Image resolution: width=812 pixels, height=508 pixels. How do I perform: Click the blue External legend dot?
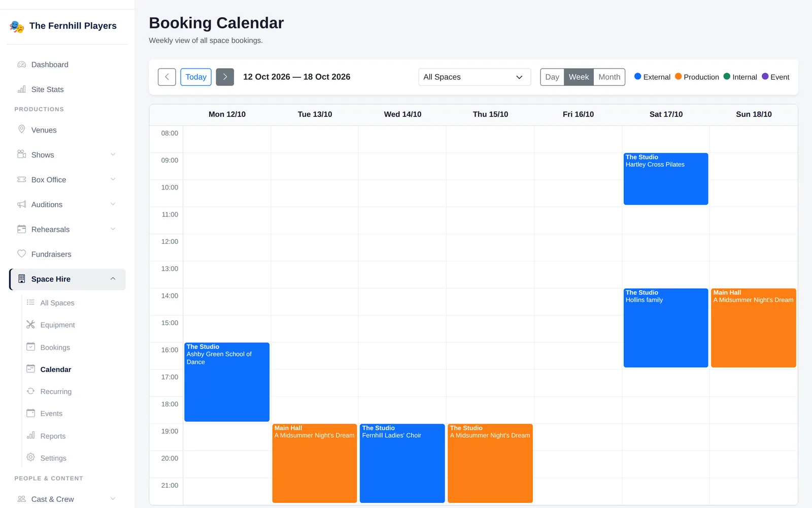click(638, 77)
